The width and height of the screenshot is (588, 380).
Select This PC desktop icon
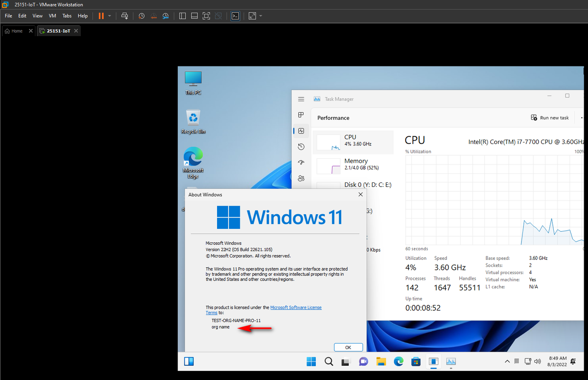coord(193,83)
